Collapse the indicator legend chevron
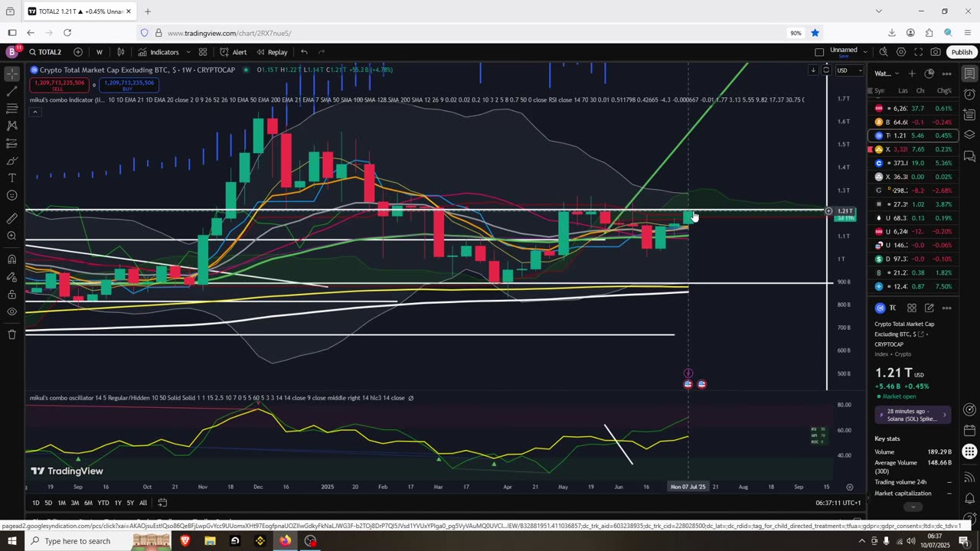The image size is (980, 551). point(34,112)
